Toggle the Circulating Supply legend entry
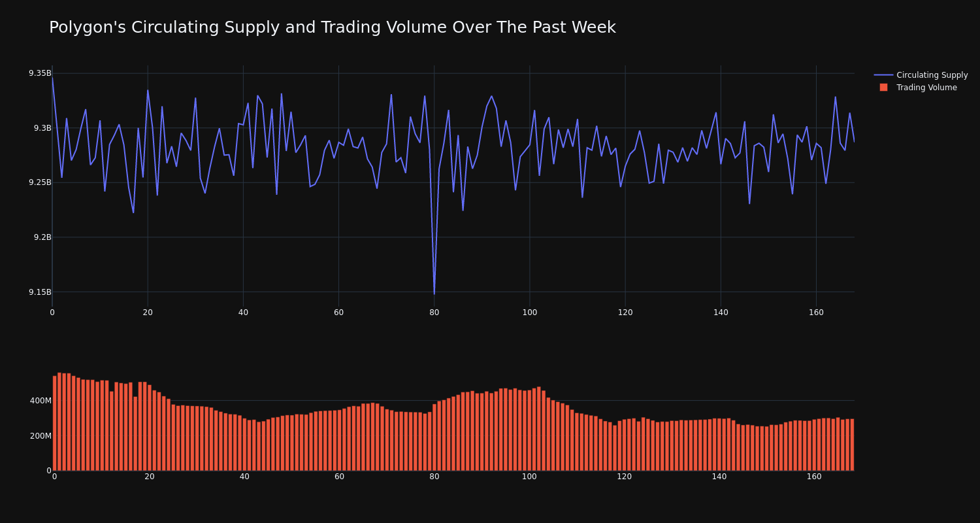The width and height of the screenshot is (980, 523). tap(921, 75)
